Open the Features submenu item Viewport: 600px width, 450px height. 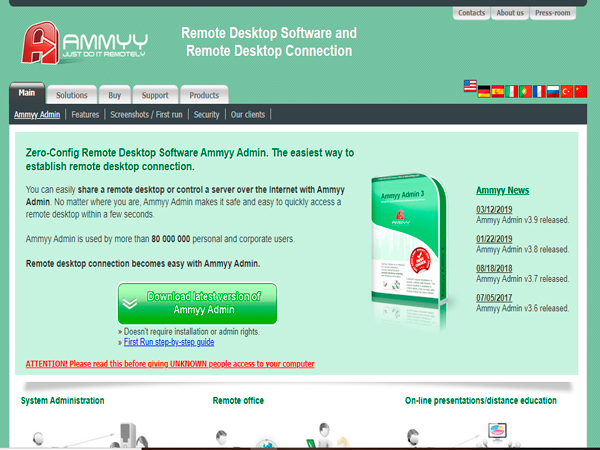85,114
